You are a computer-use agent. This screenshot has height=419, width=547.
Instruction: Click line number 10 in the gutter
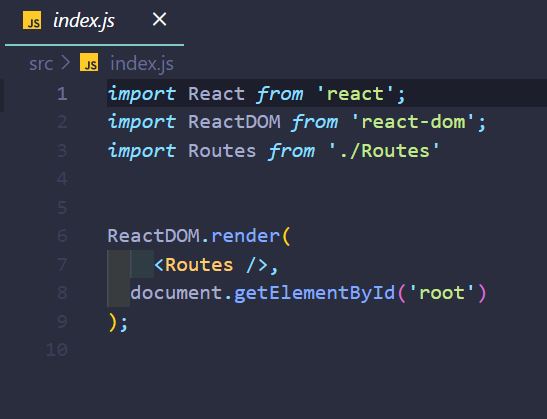(57, 349)
